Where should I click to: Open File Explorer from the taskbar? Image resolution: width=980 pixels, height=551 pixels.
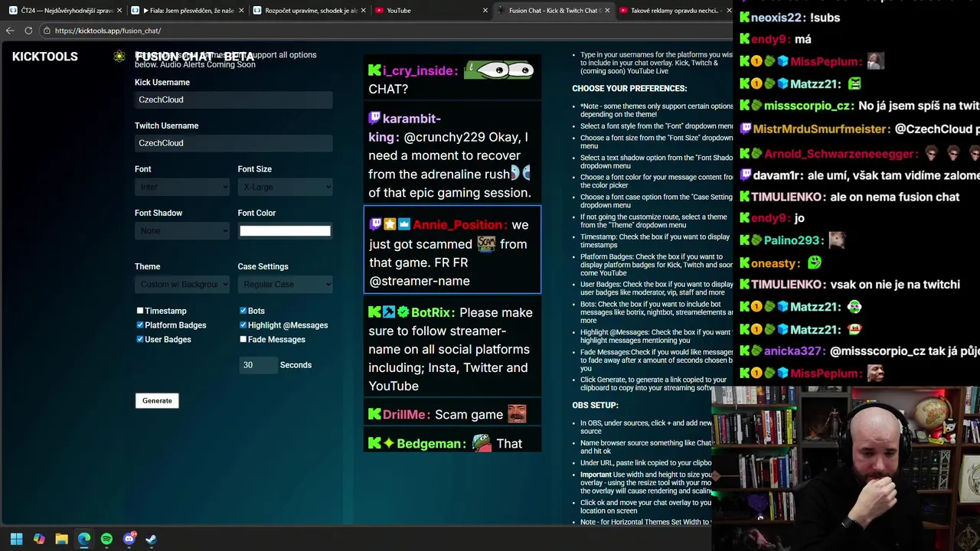click(x=61, y=539)
